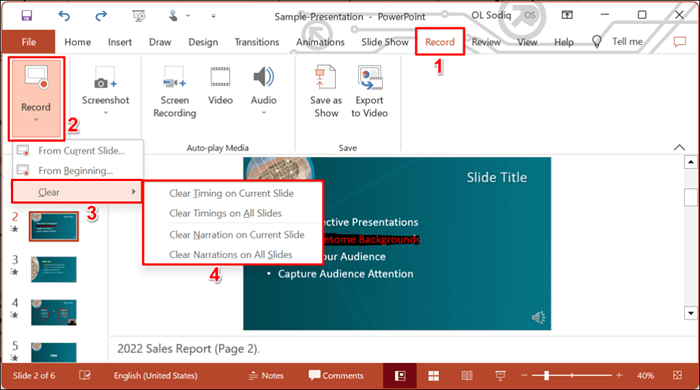Click the Save icon in quick access toolbar

click(x=27, y=16)
